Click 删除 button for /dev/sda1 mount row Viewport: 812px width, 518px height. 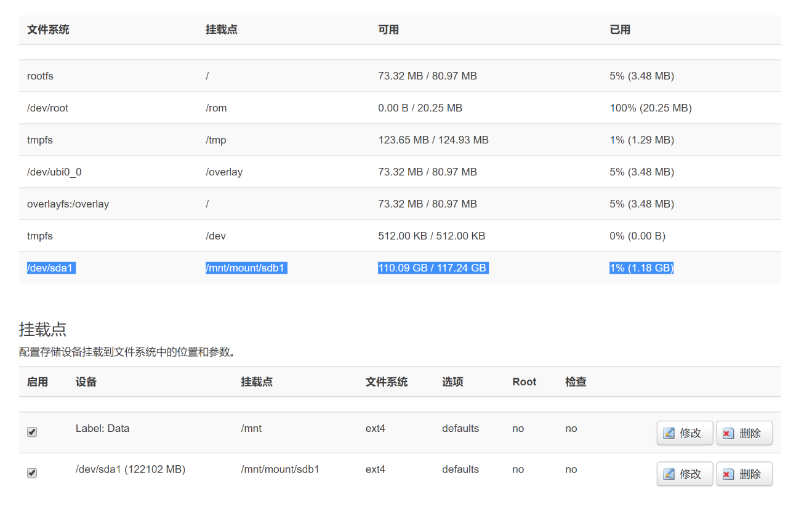click(x=744, y=474)
